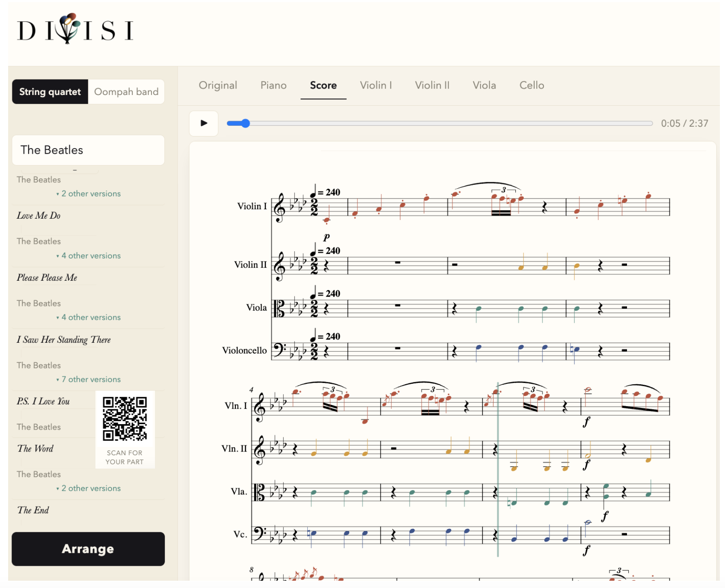Click the piano dynamic marking under Violin I
Image resolution: width=725 pixels, height=588 pixels.
(x=327, y=237)
